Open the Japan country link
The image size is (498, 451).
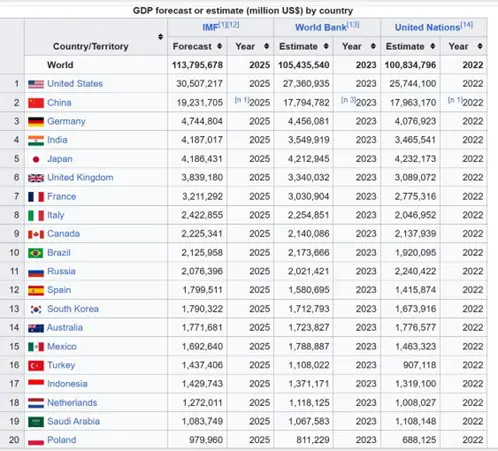pos(60,159)
